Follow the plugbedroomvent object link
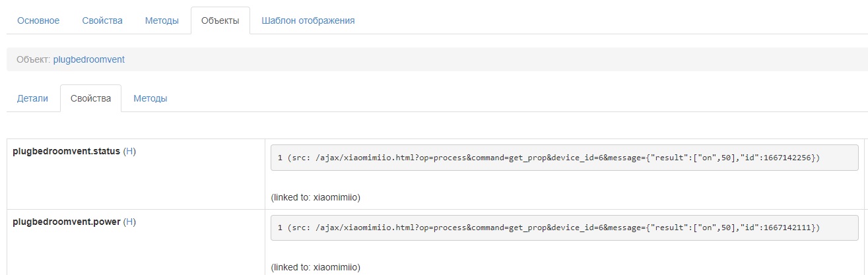Screen dimensions: 868x275 point(89,59)
